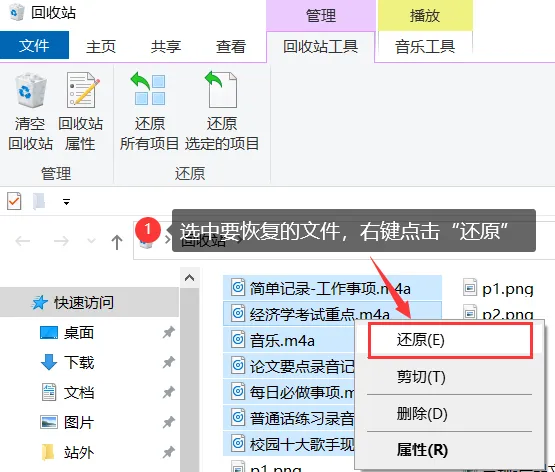Click the 管理 contextual tab header

[321, 15]
